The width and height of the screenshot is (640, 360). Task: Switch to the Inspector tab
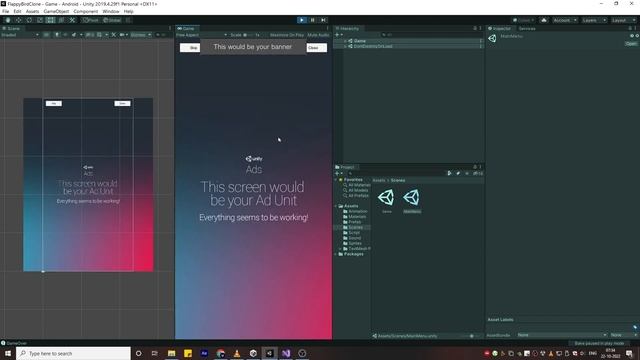coord(500,29)
